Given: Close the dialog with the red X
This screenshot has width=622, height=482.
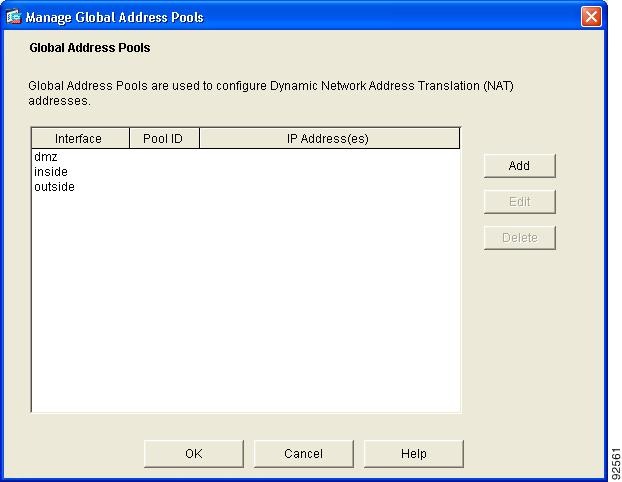Looking at the screenshot, I should coord(591,17).
